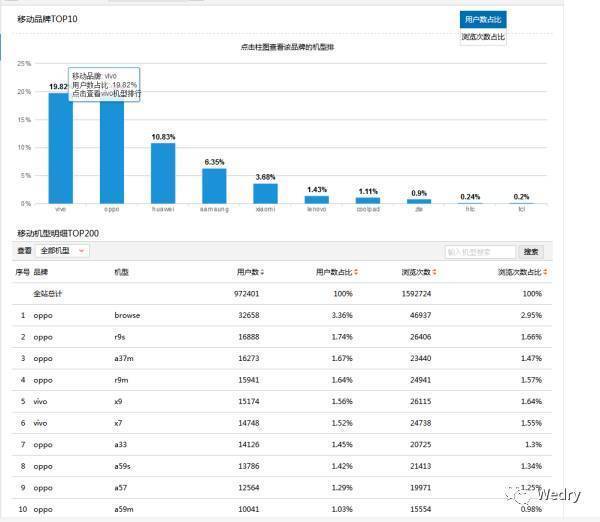Click user count 16273
The width and height of the screenshot is (600, 522).
tap(249, 359)
